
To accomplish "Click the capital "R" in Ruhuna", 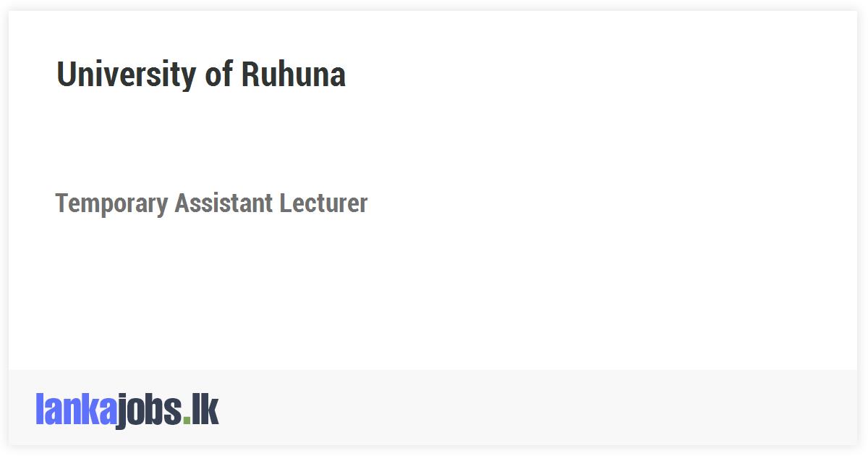I will coord(250,74).
